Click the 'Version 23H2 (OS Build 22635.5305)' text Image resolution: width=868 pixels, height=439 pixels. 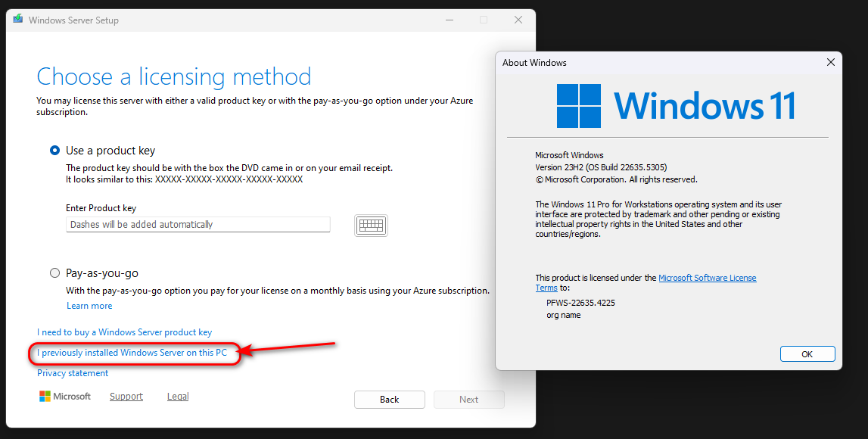(601, 167)
